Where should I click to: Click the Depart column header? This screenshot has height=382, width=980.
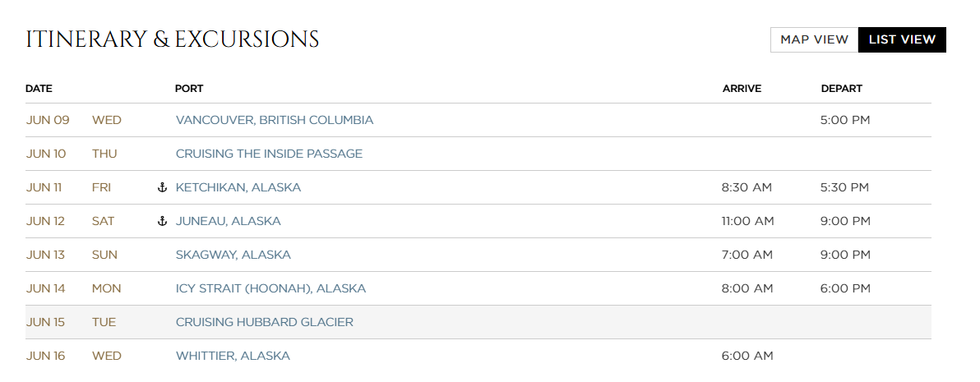tap(841, 89)
